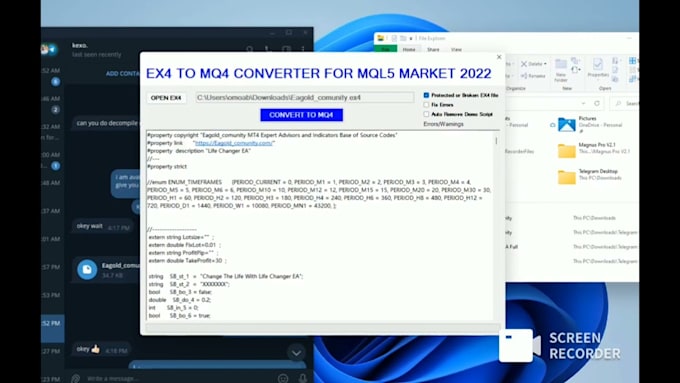680x383 pixels.
Task: Enable Auto Remove Demo Script checkbox
Action: tap(426, 114)
